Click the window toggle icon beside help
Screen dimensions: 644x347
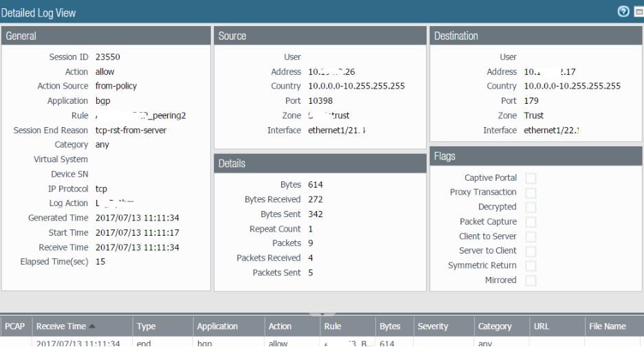tap(640, 12)
